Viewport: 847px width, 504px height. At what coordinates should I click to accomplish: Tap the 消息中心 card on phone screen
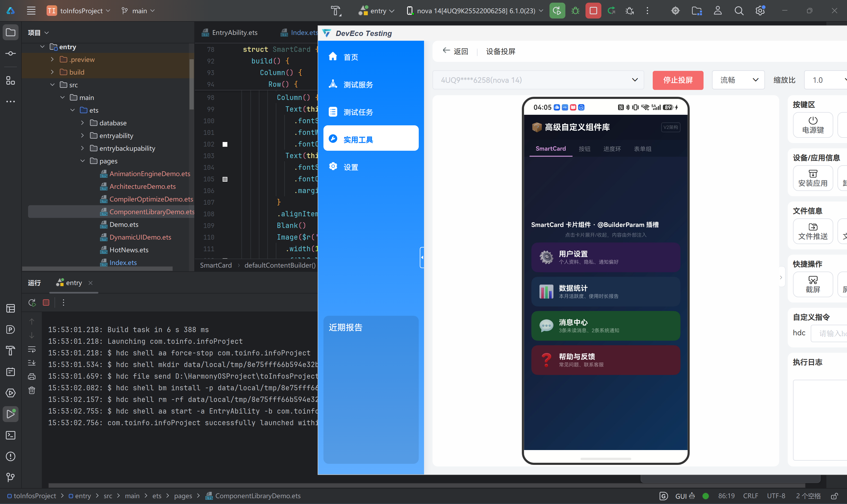[x=605, y=326]
